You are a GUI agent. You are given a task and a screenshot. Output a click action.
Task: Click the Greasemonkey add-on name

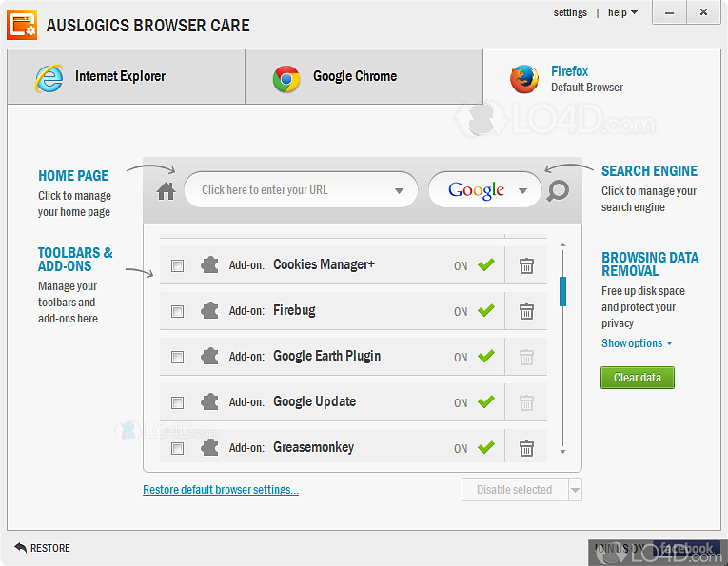(x=313, y=448)
